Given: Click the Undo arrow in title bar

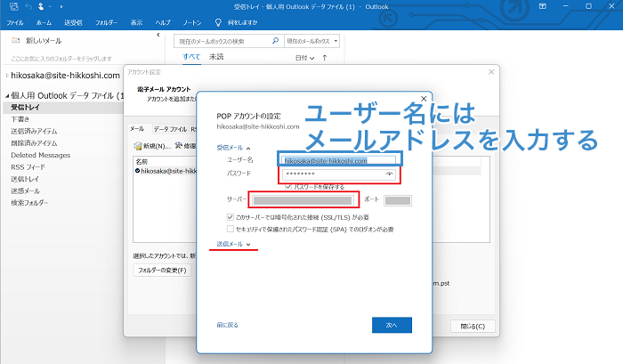Looking at the screenshot, I should 28,6.
